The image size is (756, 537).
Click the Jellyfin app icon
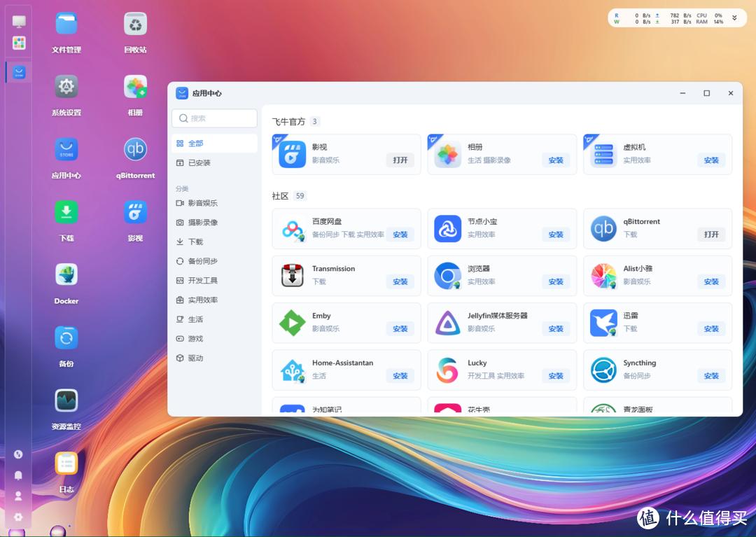448,323
